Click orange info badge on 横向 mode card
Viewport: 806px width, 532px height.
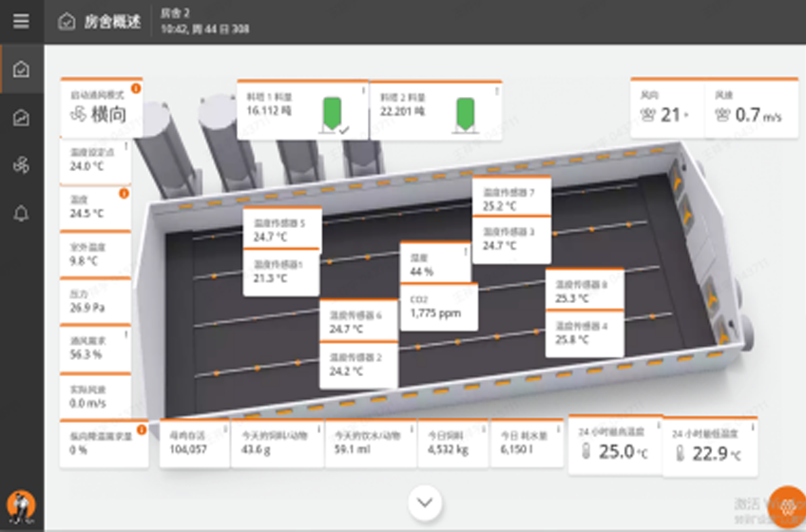coord(136,88)
